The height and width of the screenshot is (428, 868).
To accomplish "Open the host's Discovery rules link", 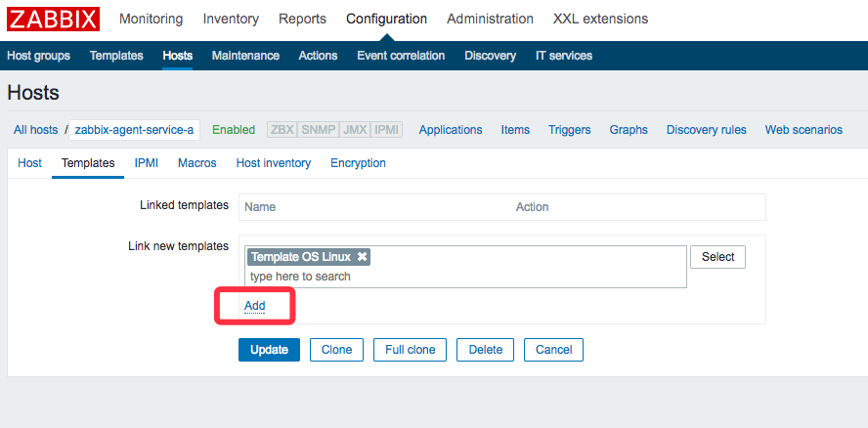I will tap(707, 130).
